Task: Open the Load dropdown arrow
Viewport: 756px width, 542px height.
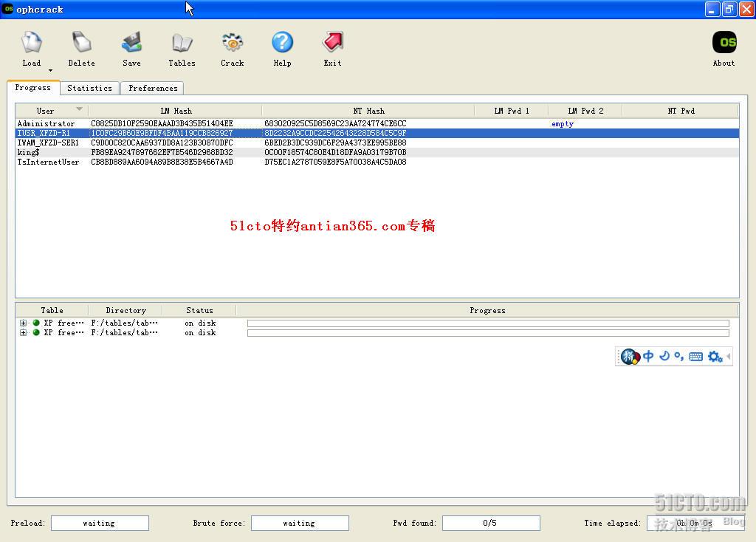Action: [50, 71]
